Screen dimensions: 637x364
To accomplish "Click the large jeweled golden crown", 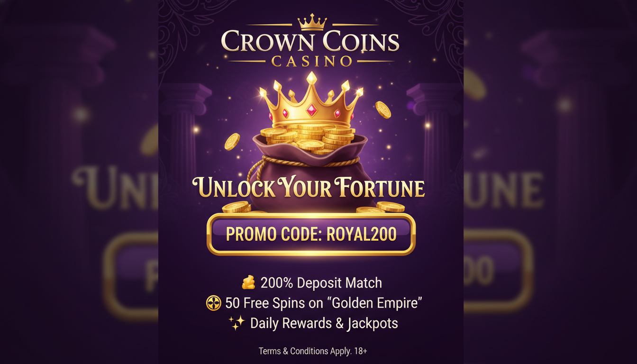I will click(x=311, y=101).
